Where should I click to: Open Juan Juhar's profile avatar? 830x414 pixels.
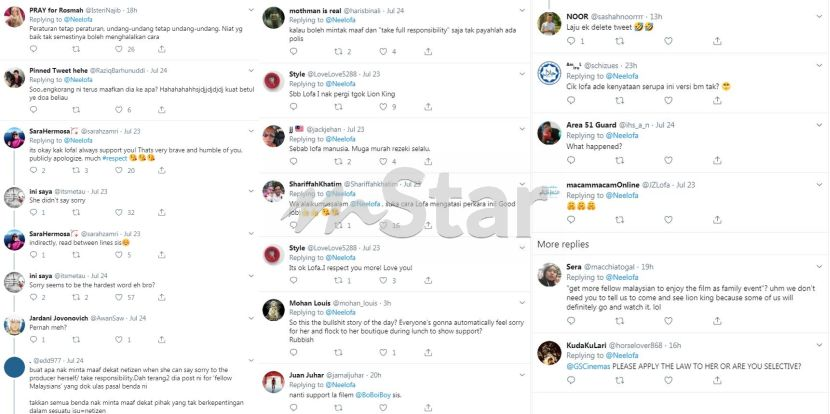[x=274, y=382]
